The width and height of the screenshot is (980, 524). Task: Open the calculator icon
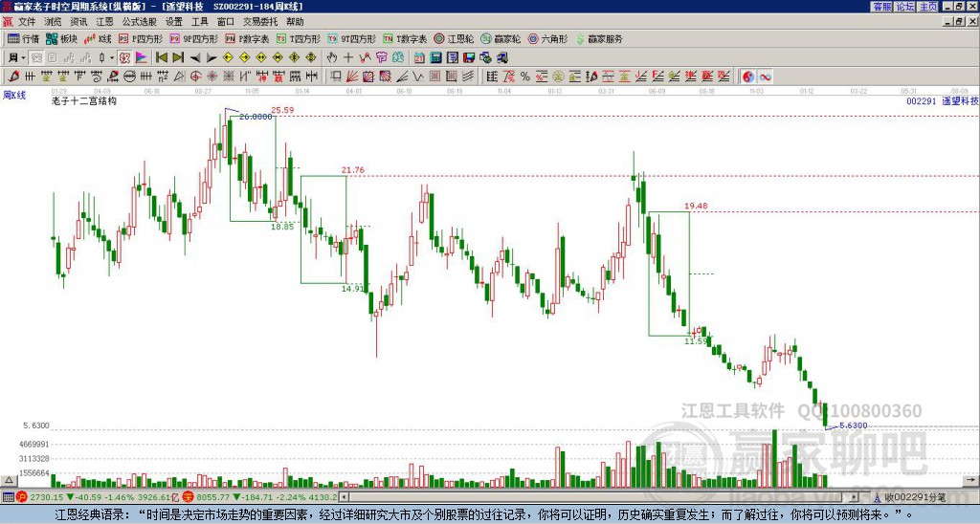(x=435, y=58)
